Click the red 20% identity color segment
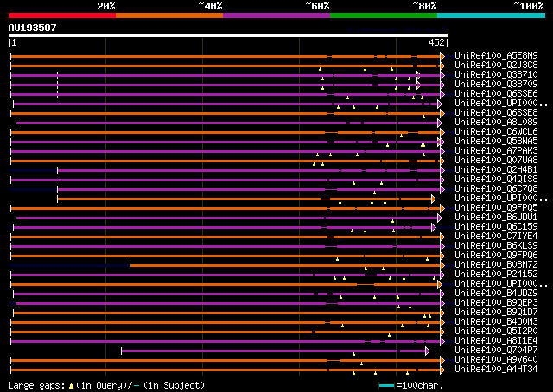This screenshot has height=392, width=553. [62, 16]
